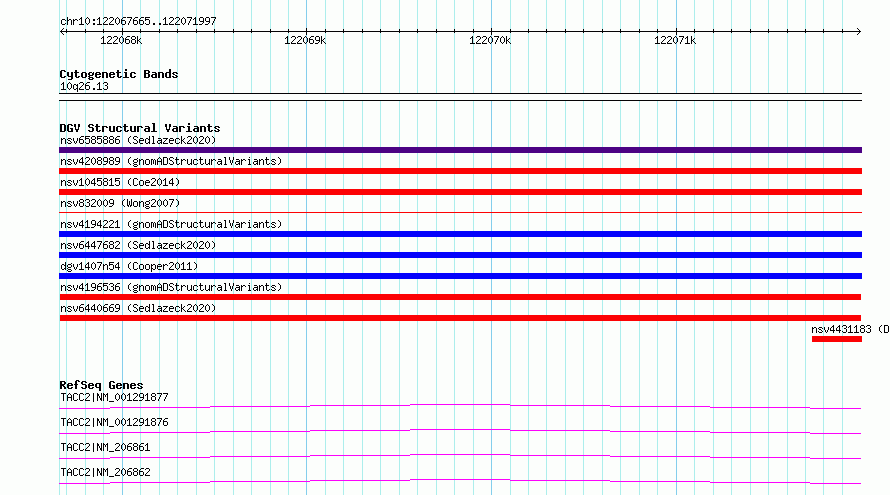Click the nsv4431183 variant label

pyautogui.click(x=850, y=329)
